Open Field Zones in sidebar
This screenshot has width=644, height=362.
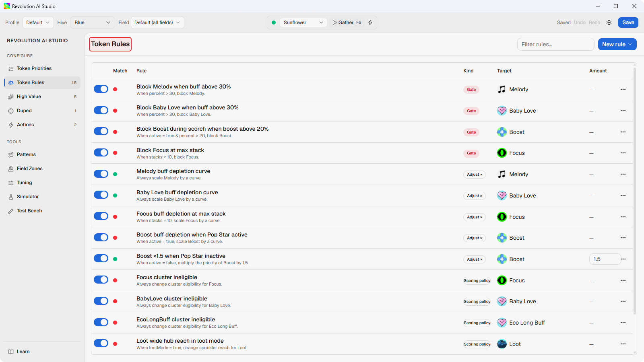42,169
